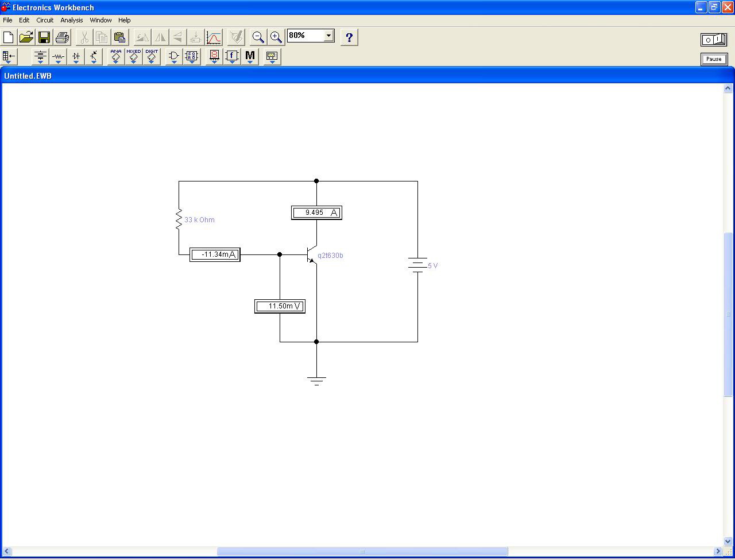
Task: Open the zoom percentage dropdown
Action: click(328, 36)
